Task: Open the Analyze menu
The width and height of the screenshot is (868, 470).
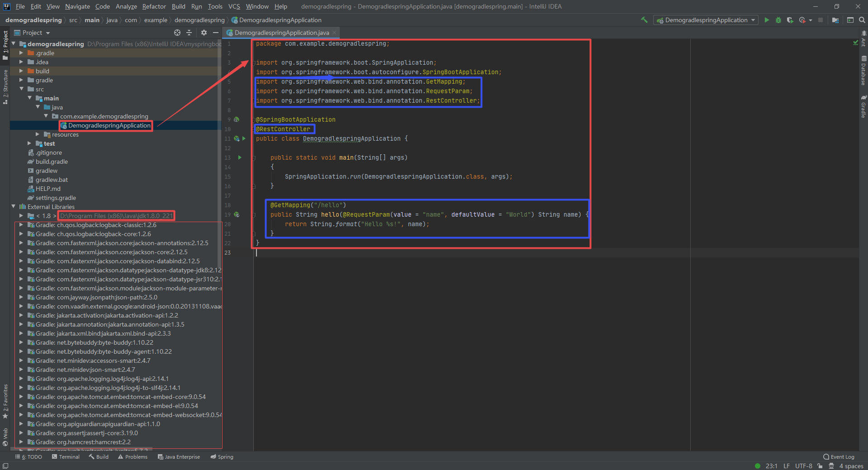Action: click(x=126, y=6)
